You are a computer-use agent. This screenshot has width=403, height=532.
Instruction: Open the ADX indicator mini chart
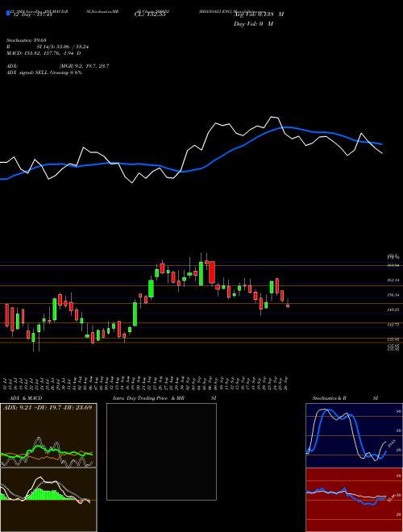tap(48, 435)
